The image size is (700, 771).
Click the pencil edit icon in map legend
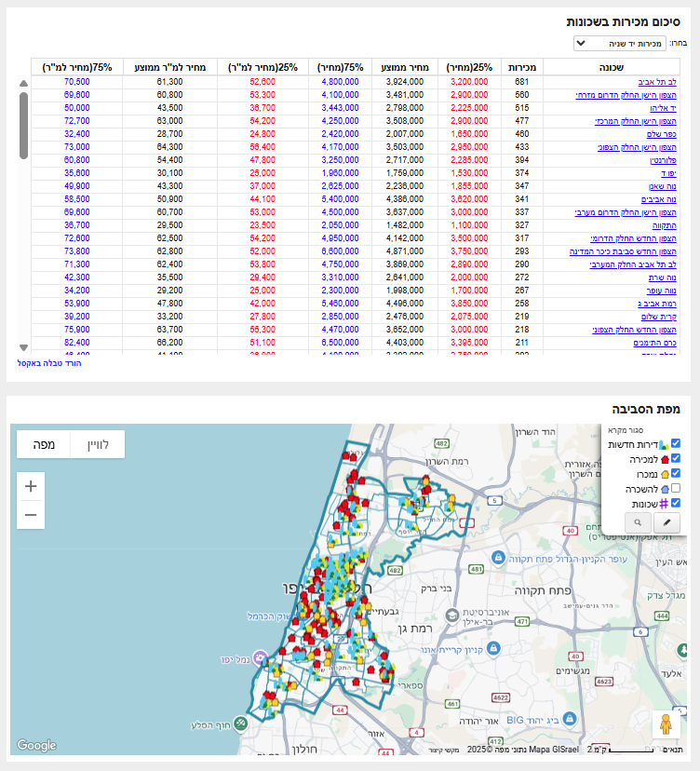coord(667,523)
